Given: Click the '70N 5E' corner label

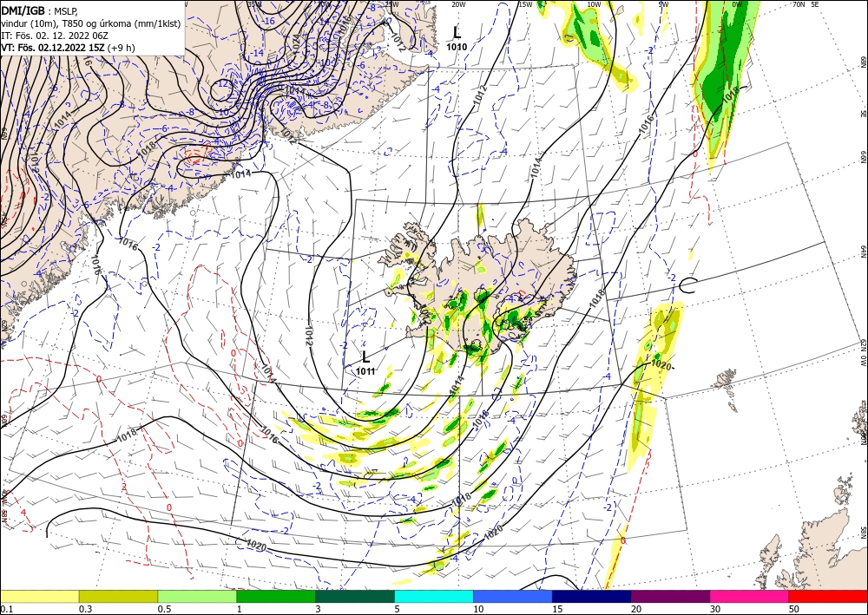Looking at the screenshot, I should 806,4.
